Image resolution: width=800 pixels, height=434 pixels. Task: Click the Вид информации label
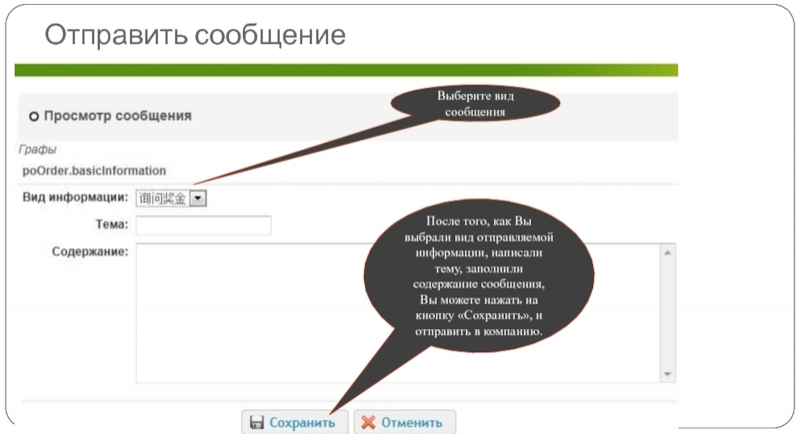[x=76, y=197]
